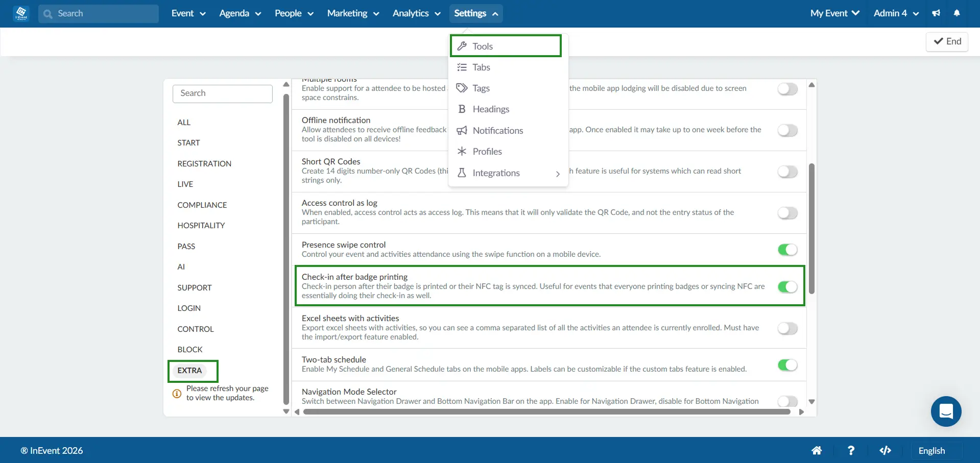Expand the Integrations submenu arrow
Viewport: 980px width, 463px height.
[558, 174]
